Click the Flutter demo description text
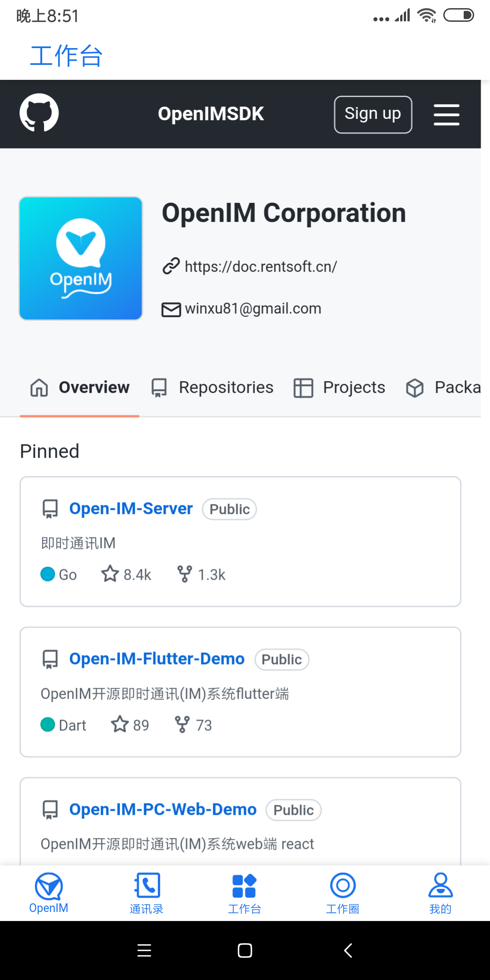 (165, 694)
